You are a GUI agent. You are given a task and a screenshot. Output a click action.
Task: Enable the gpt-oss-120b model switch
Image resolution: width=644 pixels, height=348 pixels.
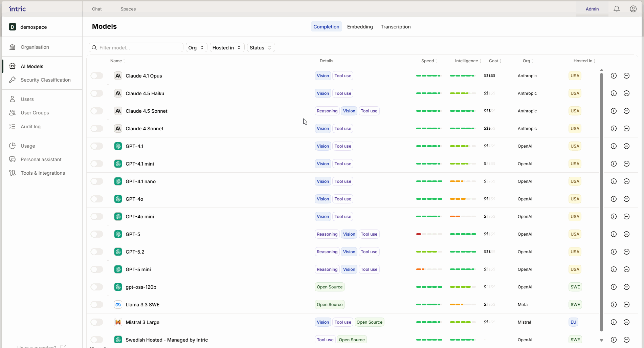(x=97, y=287)
